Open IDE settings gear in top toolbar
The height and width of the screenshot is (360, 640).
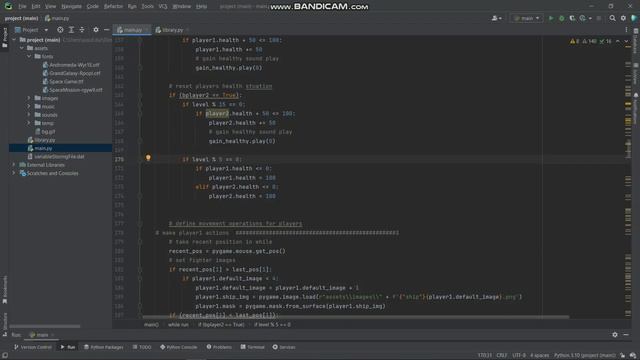[623, 18]
